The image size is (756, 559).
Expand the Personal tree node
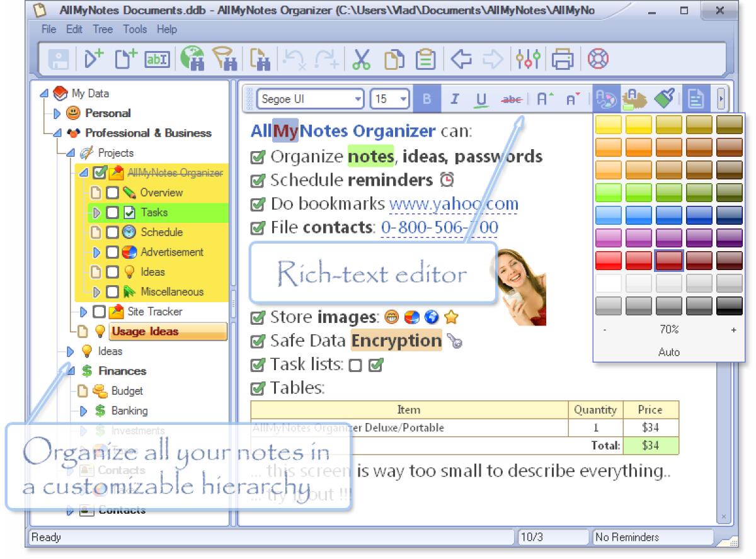(x=57, y=113)
